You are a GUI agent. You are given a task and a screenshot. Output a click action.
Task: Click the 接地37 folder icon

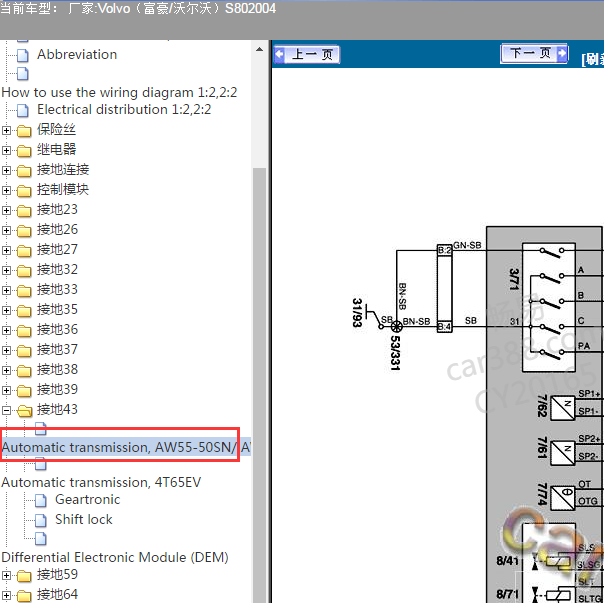[x=24, y=351]
